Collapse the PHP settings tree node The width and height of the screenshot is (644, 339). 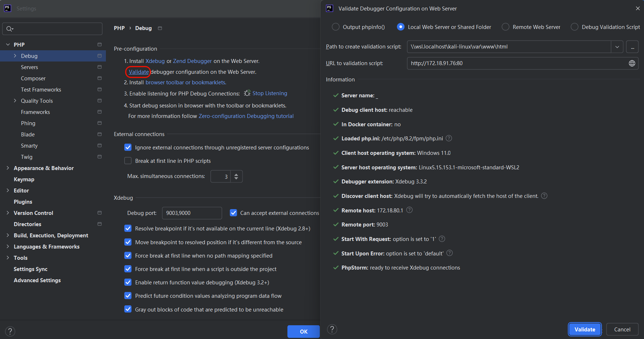tap(8, 45)
